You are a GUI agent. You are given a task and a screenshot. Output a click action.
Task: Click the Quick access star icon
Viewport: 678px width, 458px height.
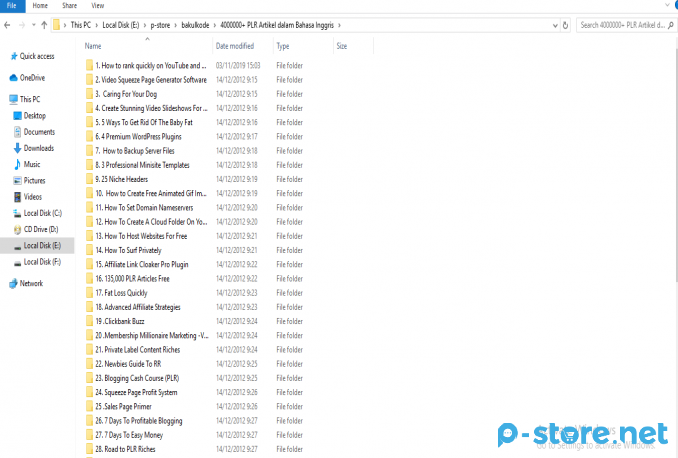[13, 56]
